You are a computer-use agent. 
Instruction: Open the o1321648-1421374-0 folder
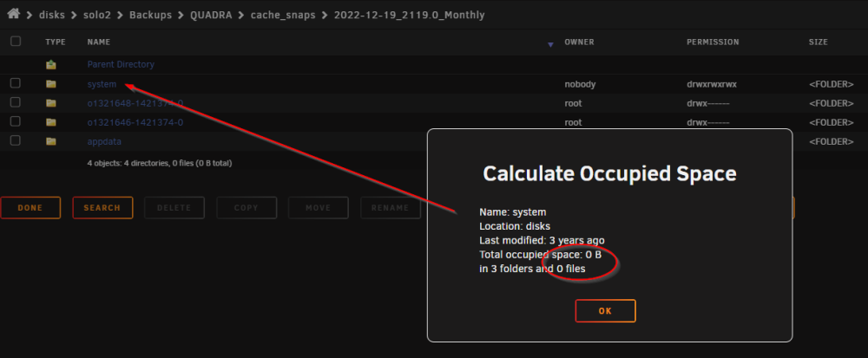click(x=135, y=103)
